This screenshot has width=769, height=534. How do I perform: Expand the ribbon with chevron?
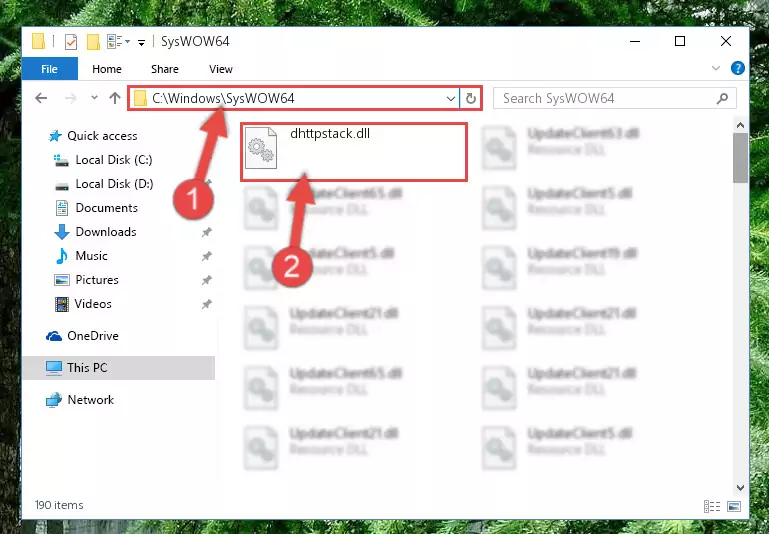click(716, 68)
